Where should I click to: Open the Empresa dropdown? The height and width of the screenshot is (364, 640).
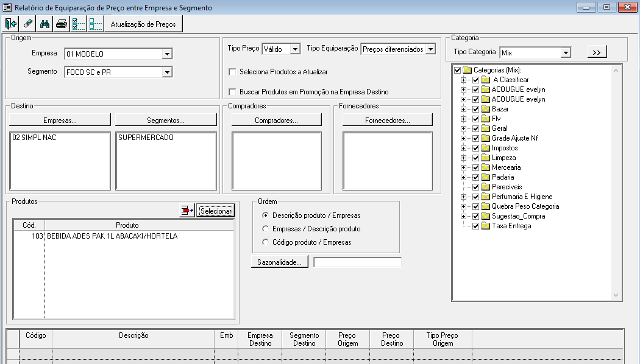(x=167, y=54)
